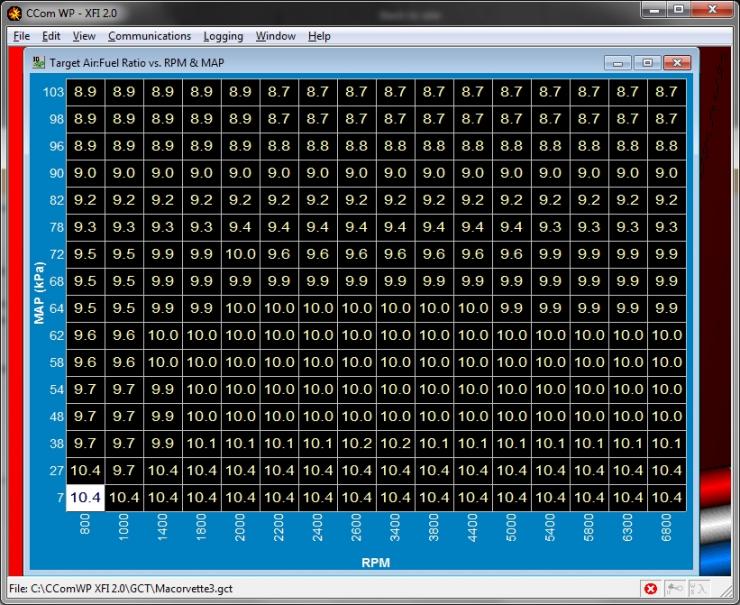Select the 9.2 cell at MAP 82, RPM 5000
740x605 pixels.
pyautogui.click(x=512, y=200)
